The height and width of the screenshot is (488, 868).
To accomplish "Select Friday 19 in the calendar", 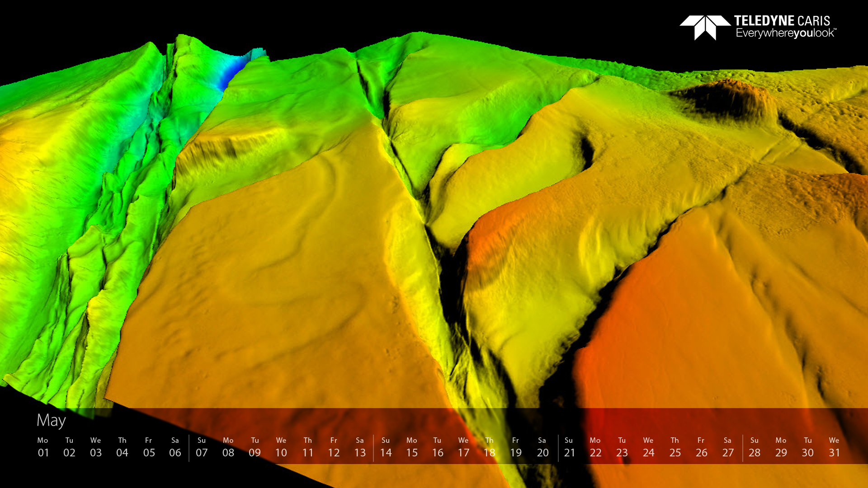I will 516,447.
